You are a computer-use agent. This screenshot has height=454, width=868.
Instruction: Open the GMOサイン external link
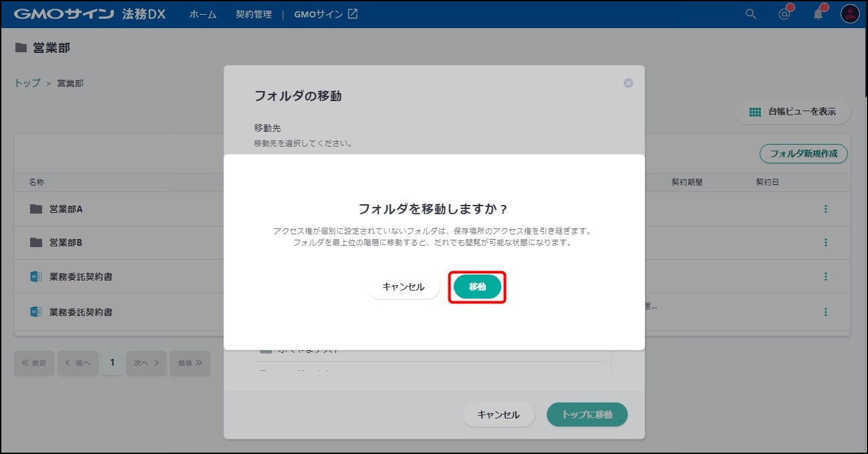(326, 14)
